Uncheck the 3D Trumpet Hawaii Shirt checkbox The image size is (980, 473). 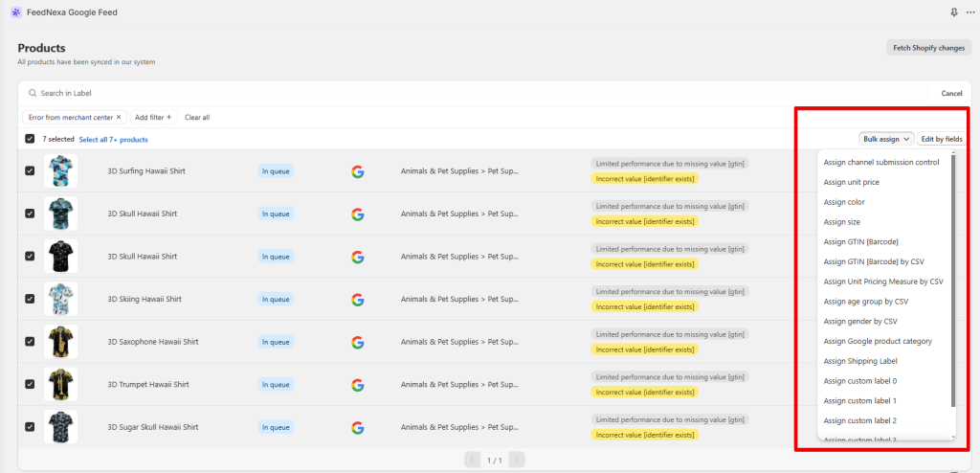click(x=30, y=384)
